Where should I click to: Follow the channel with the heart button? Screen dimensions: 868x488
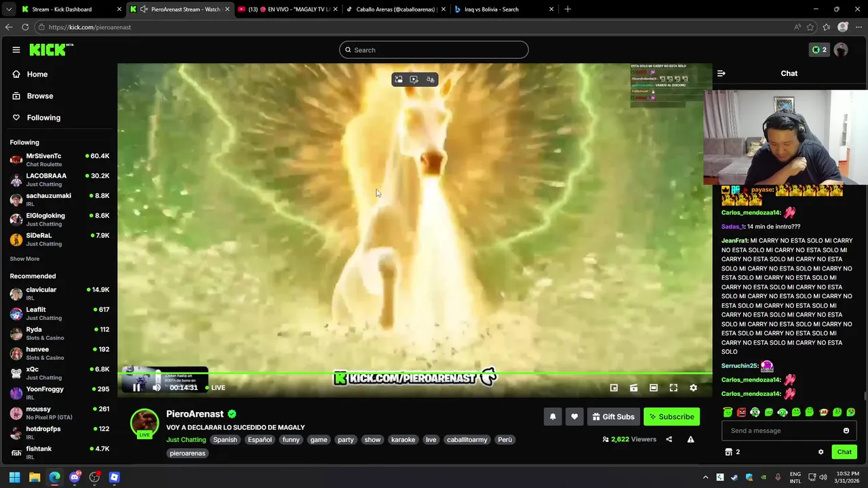click(x=574, y=417)
